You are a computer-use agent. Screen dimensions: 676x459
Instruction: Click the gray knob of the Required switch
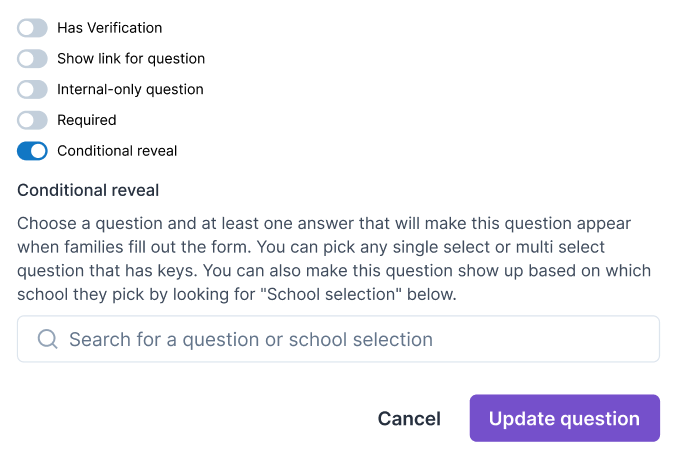[26, 120]
